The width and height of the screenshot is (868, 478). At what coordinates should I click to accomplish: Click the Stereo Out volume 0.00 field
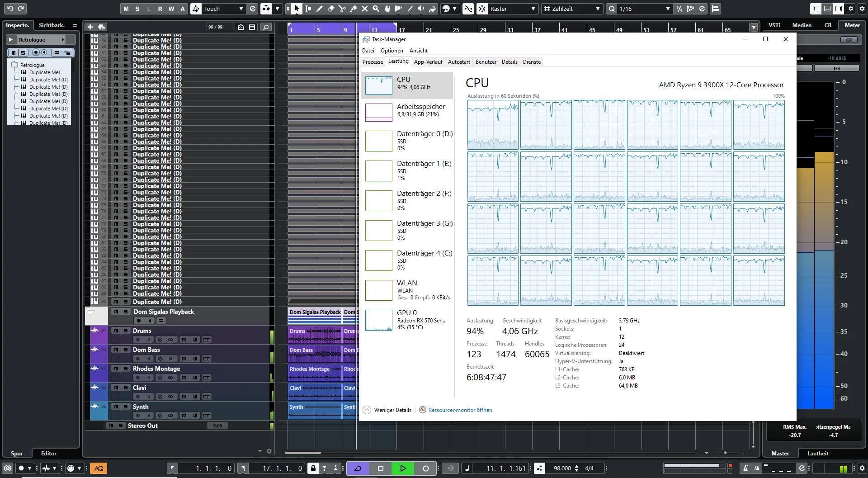217,426
